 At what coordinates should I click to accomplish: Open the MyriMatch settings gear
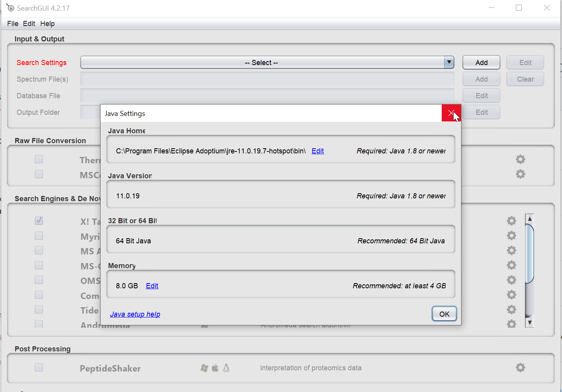click(x=512, y=235)
